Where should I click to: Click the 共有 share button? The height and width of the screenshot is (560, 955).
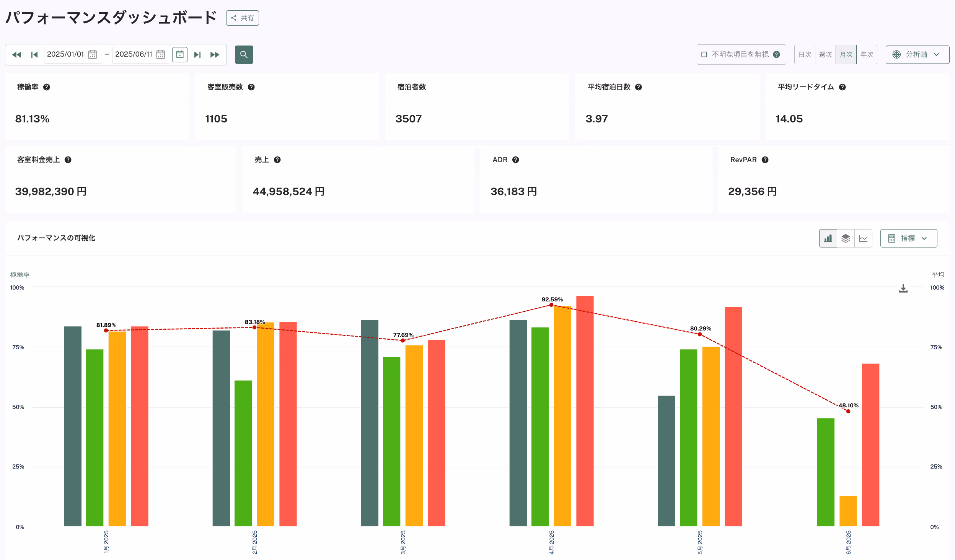pyautogui.click(x=242, y=18)
